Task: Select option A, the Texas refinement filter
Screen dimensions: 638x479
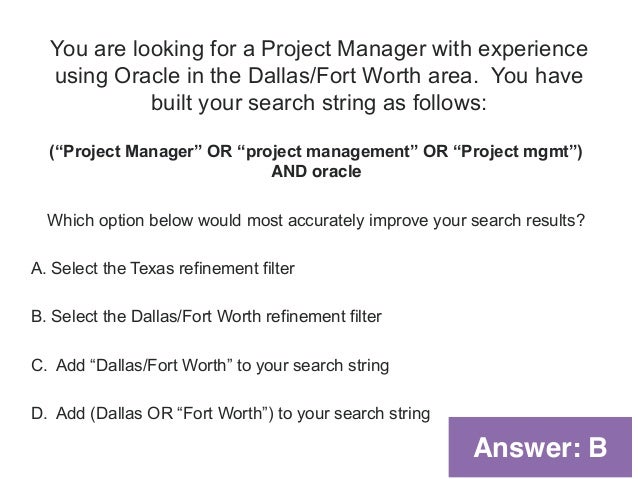Action: (163, 270)
